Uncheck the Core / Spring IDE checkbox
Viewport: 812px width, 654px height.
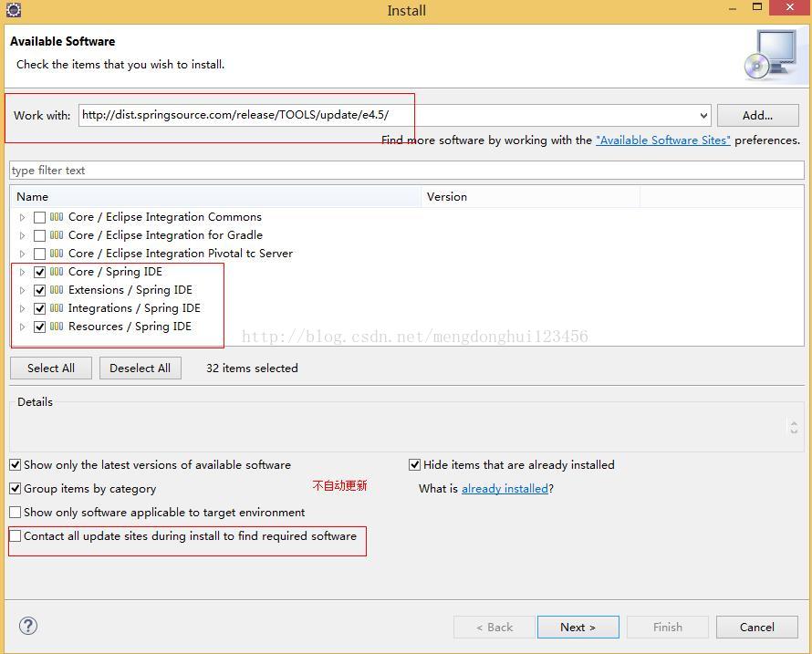pyautogui.click(x=39, y=272)
